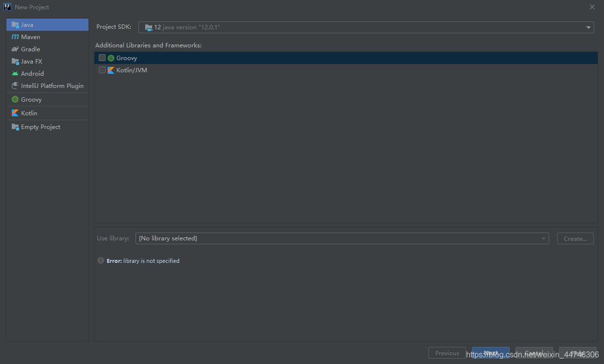
Task: Open the Use library dropdown
Action: tap(342, 238)
